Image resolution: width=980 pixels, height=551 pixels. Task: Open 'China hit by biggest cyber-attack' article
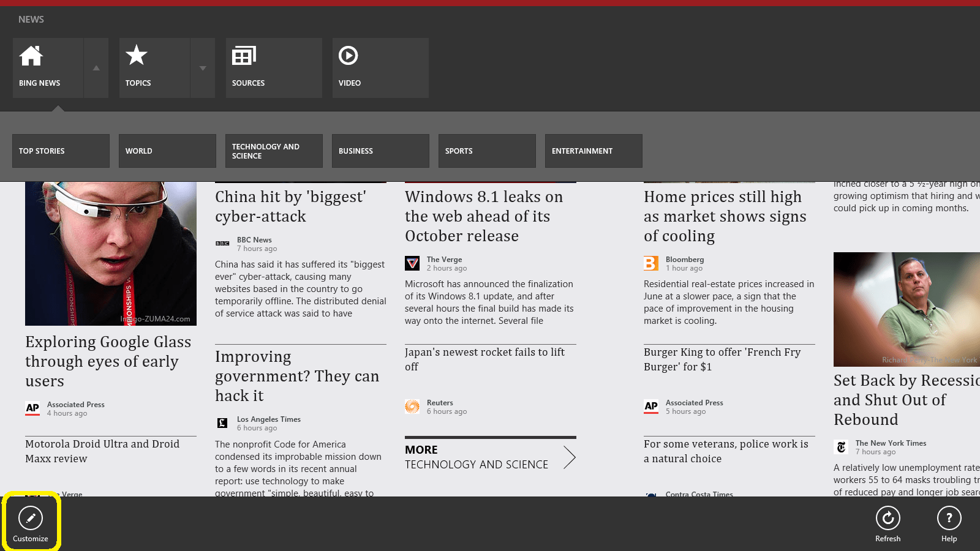click(291, 206)
